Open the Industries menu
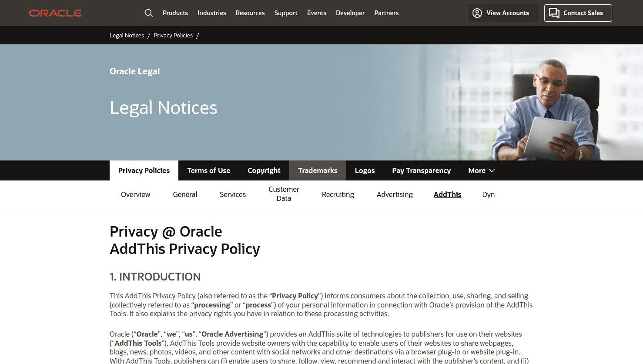643x364 pixels. click(x=212, y=13)
